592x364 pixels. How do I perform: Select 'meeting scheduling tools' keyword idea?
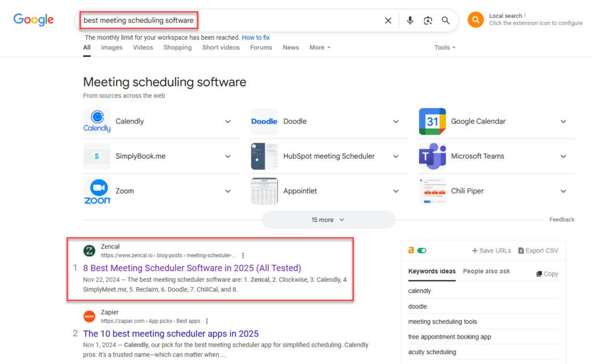click(442, 322)
